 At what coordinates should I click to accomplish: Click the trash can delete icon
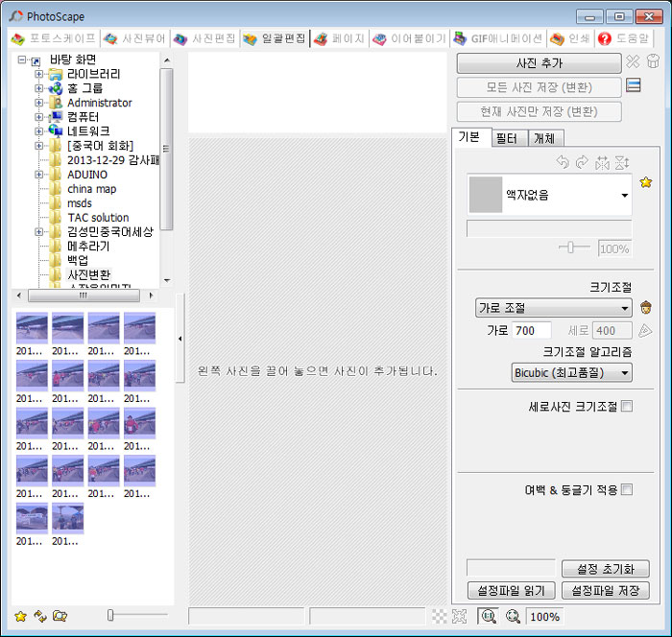click(653, 61)
